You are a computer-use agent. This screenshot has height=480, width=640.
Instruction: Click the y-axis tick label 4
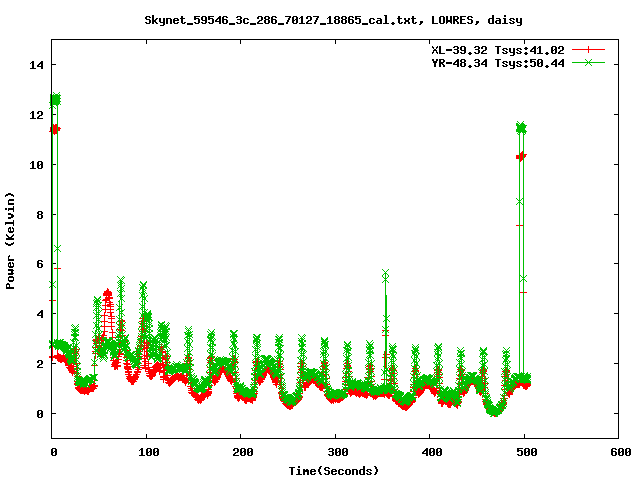[x=40, y=314]
